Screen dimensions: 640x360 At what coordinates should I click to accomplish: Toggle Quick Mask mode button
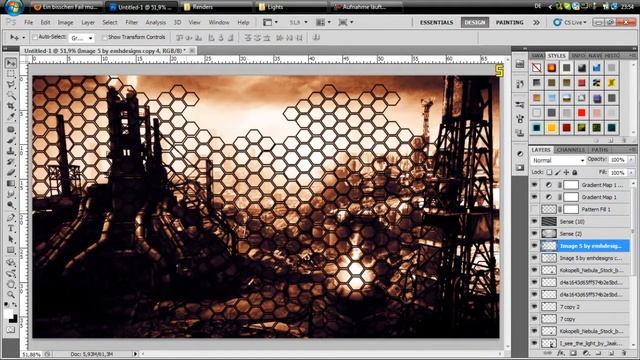(x=11, y=330)
